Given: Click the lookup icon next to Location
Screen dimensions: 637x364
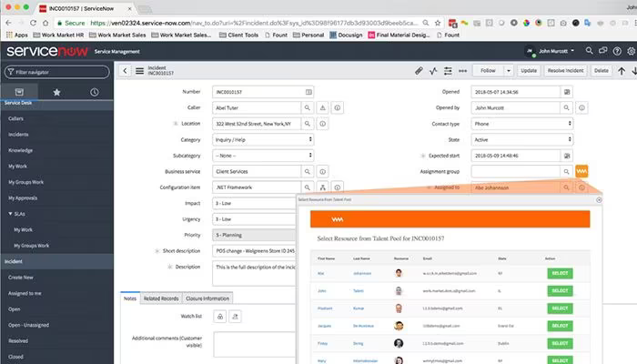Looking at the screenshot, I should point(308,124).
